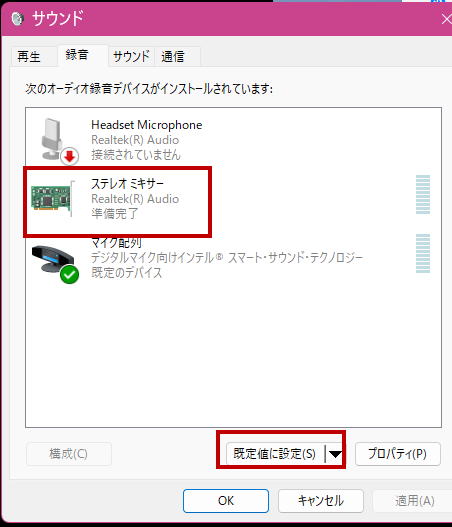Click the red disconnected arrow badge
The width and height of the screenshot is (452, 527).
(x=70, y=156)
